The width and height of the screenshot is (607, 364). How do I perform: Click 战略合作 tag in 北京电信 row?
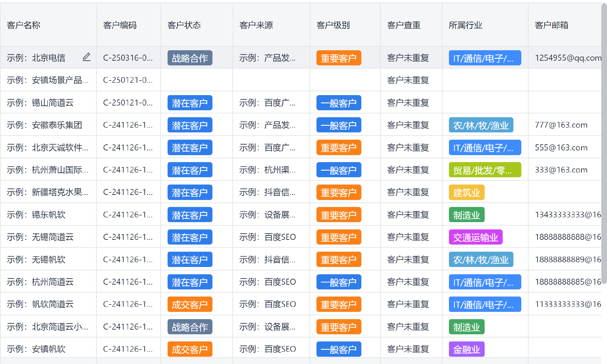[190, 58]
